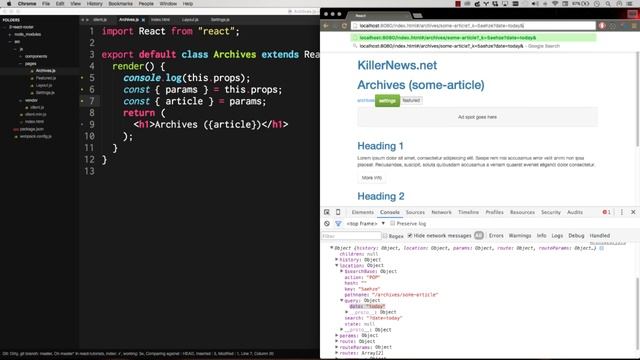Click the KillerNews.net heading link
Screen dimensions: 640x360
pyautogui.click(x=397, y=65)
